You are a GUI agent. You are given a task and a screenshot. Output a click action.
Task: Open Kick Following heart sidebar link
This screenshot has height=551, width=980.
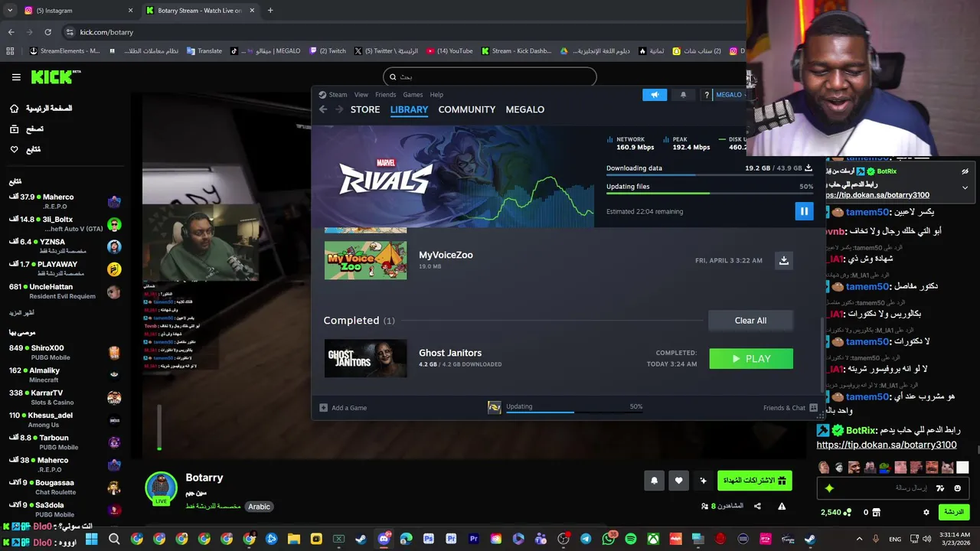25,149
